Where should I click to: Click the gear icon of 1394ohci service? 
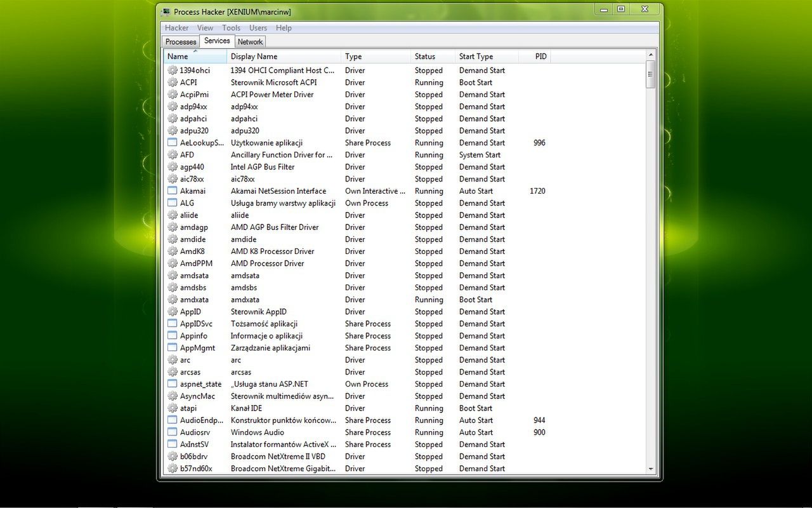173,70
